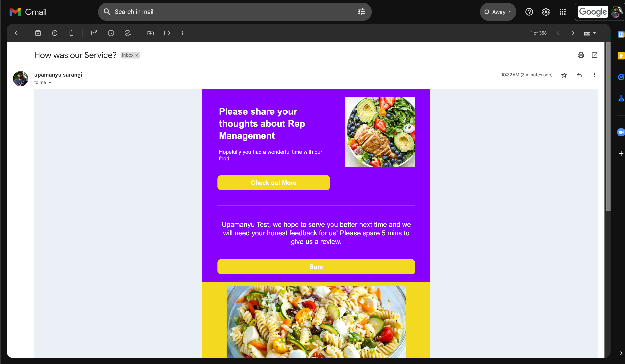Remove the Inbox label from the message
Image resolution: width=625 pixels, height=364 pixels.
pos(137,55)
